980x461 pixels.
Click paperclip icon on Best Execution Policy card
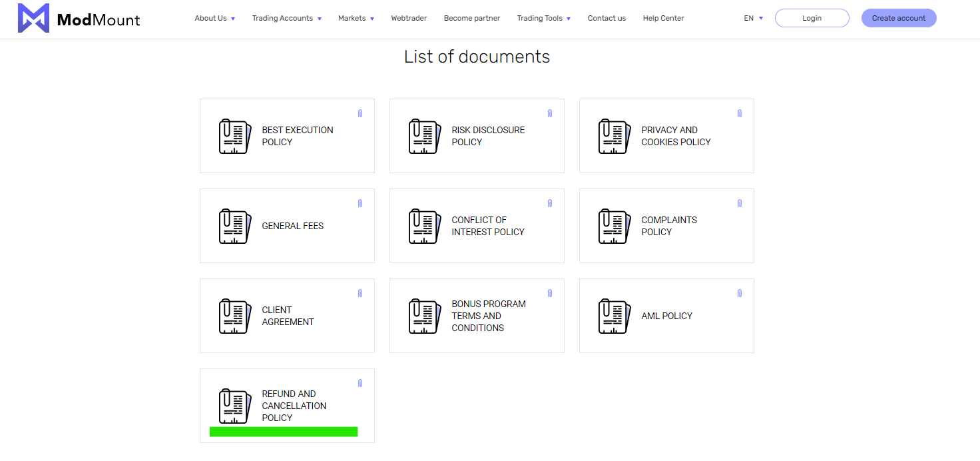360,113
